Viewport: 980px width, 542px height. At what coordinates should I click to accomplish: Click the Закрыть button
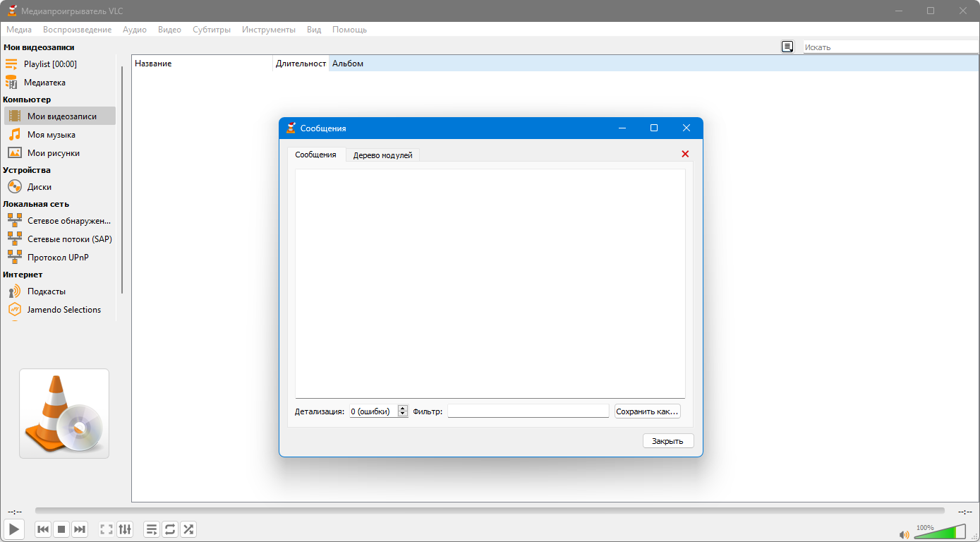pyautogui.click(x=667, y=441)
